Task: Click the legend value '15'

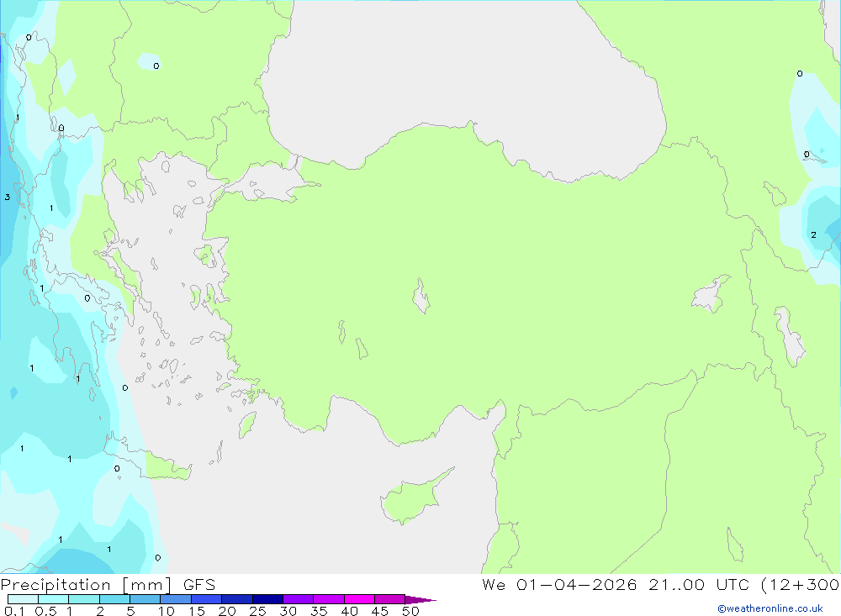Action: pos(197,611)
